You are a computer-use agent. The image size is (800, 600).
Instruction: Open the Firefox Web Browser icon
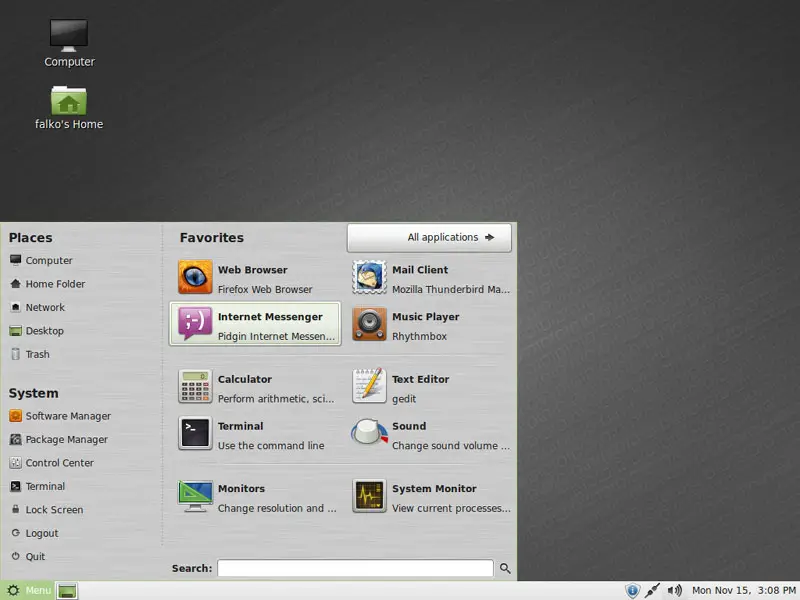point(195,277)
